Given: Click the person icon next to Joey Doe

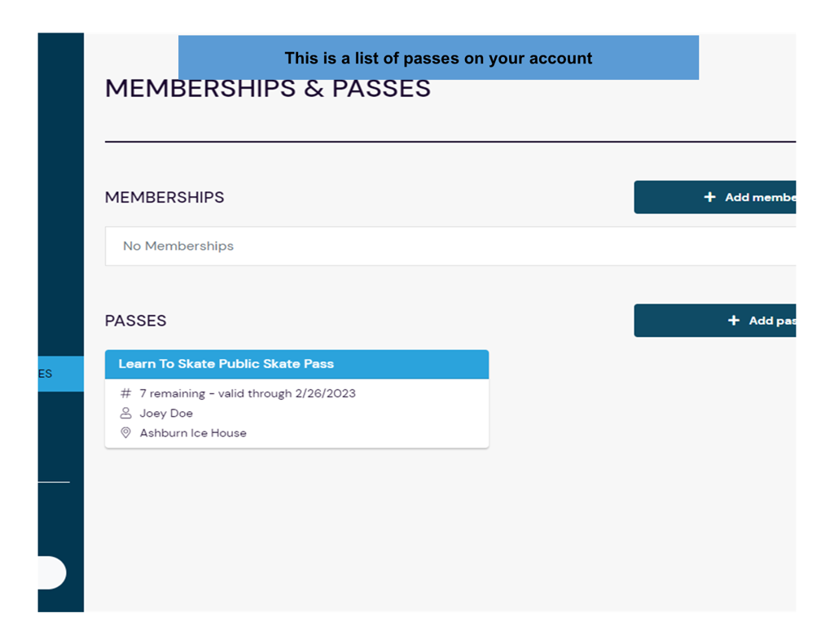Looking at the screenshot, I should point(125,413).
